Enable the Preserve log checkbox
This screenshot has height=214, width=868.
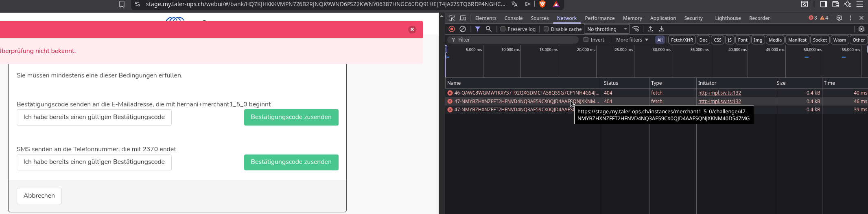coord(503,29)
